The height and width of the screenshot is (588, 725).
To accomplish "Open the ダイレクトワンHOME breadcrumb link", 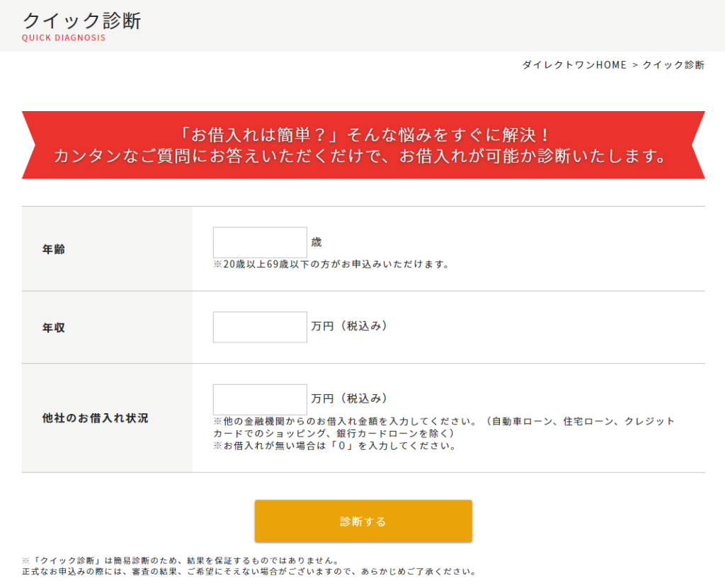I will point(574,65).
